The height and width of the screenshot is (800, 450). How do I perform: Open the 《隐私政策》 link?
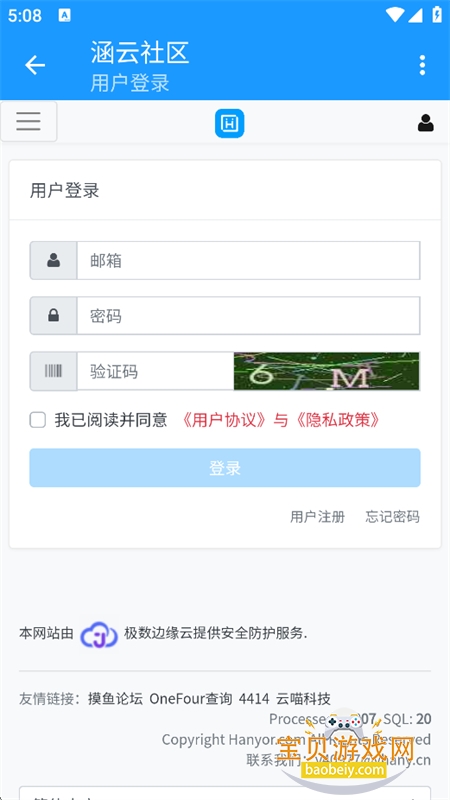click(336, 420)
